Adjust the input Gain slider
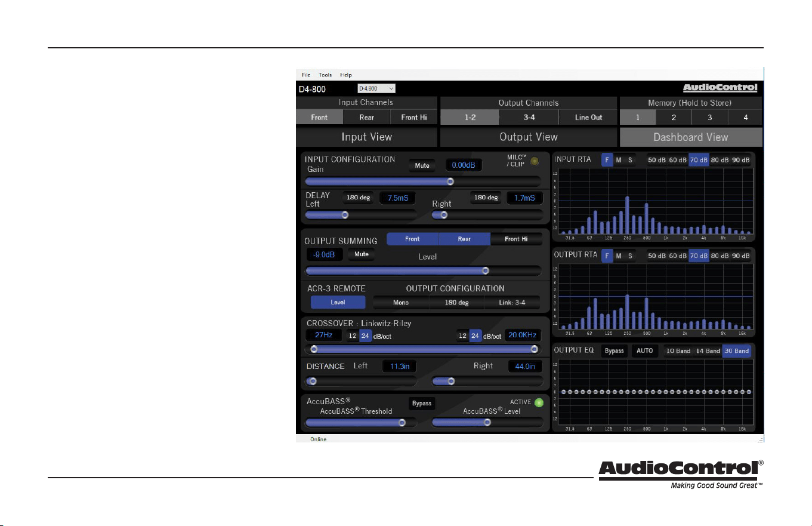 click(423, 182)
